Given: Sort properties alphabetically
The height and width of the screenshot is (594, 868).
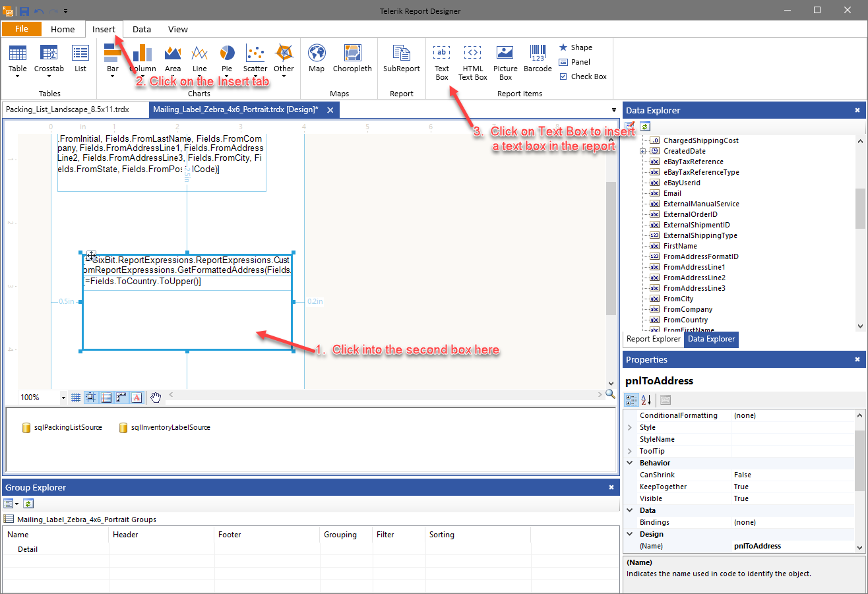Looking at the screenshot, I should click(x=646, y=400).
